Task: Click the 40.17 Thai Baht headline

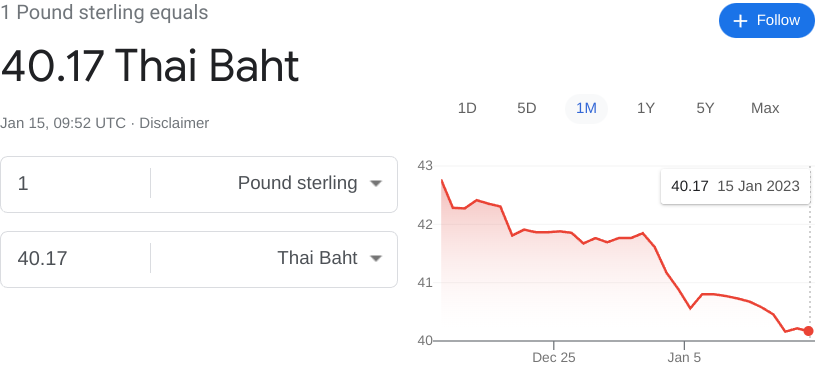Action: [150, 66]
